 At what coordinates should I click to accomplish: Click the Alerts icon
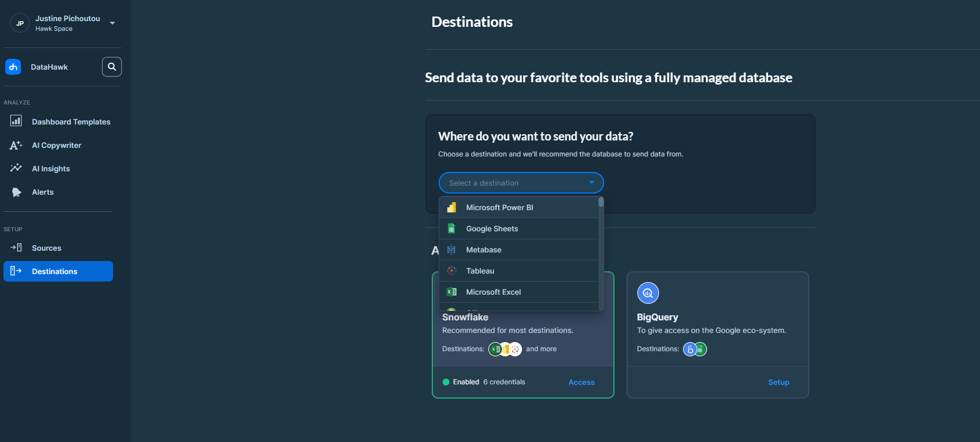pyautogui.click(x=17, y=192)
